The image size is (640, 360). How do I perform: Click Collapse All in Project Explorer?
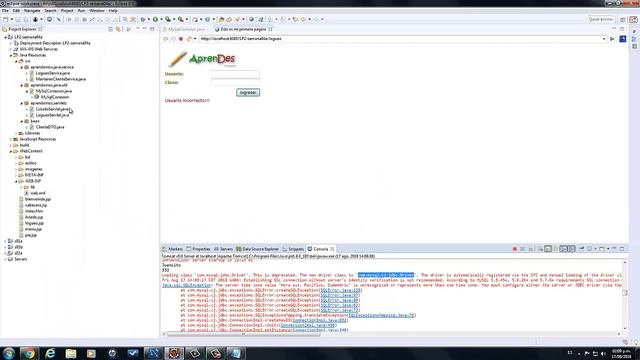point(110,29)
